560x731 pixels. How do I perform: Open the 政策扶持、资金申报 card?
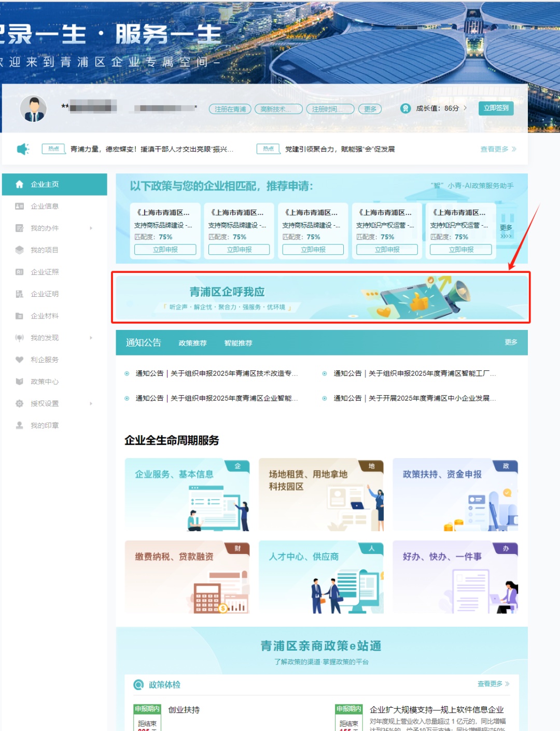[455, 495]
